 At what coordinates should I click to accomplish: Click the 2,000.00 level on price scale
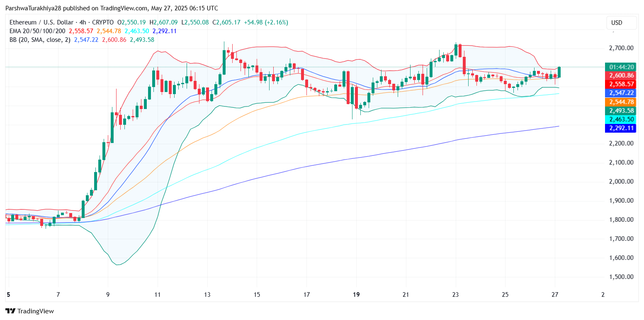621,182
